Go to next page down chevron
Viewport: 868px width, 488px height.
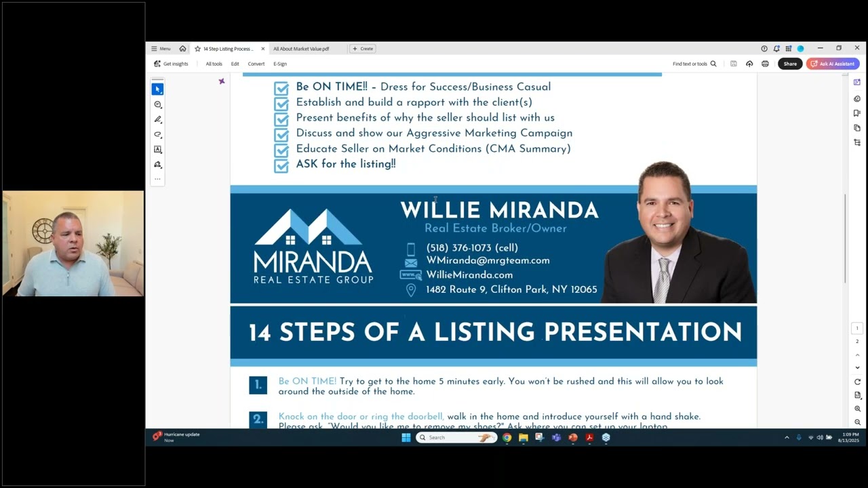click(x=857, y=367)
